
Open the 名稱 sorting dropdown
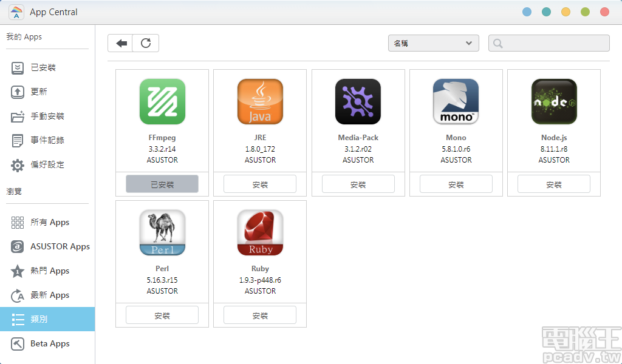pos(433,43)
